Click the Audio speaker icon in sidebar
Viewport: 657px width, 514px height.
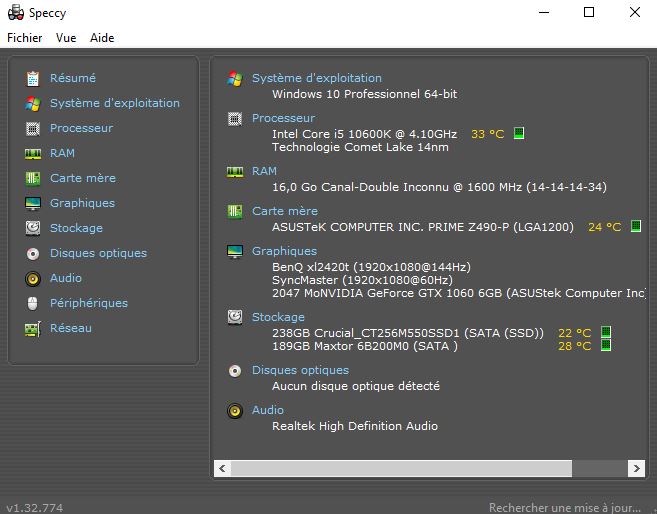click(x=33, y=279)
